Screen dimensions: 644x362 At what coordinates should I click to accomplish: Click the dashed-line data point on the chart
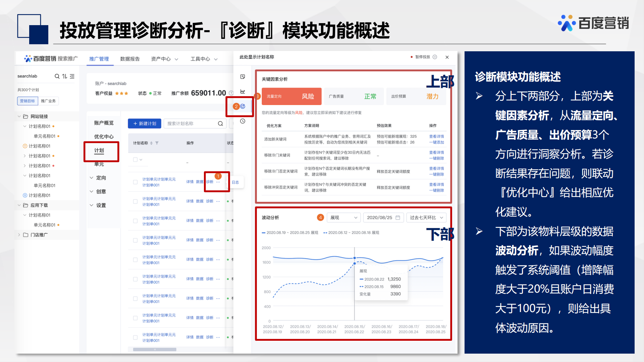pos(355,263)
